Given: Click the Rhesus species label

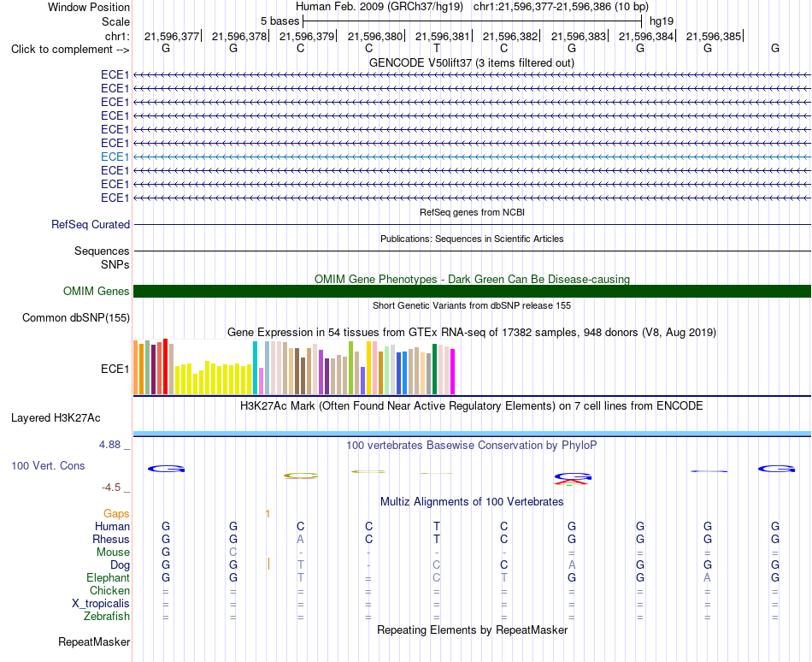Looking at the screenshot, I should click(111, 539).
